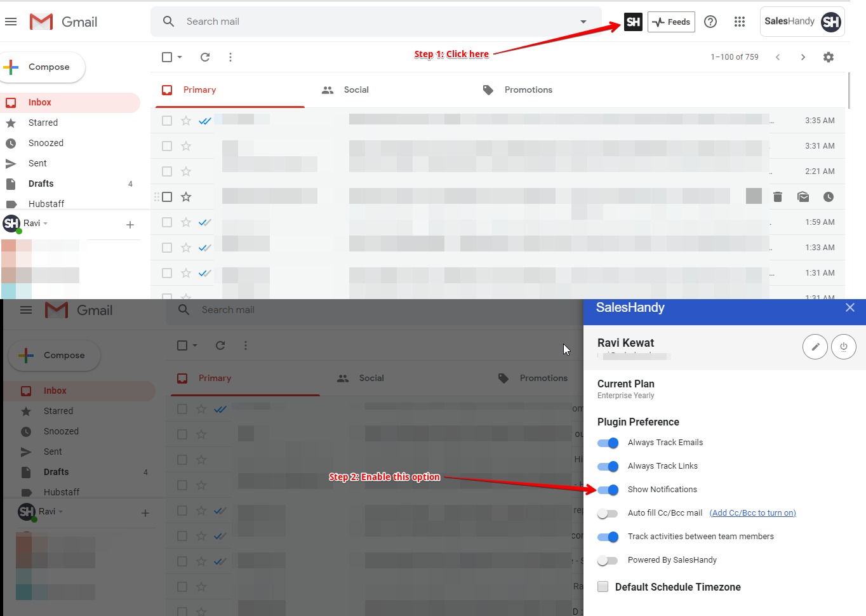Star the 1:59 AM email

pos(186,222)
